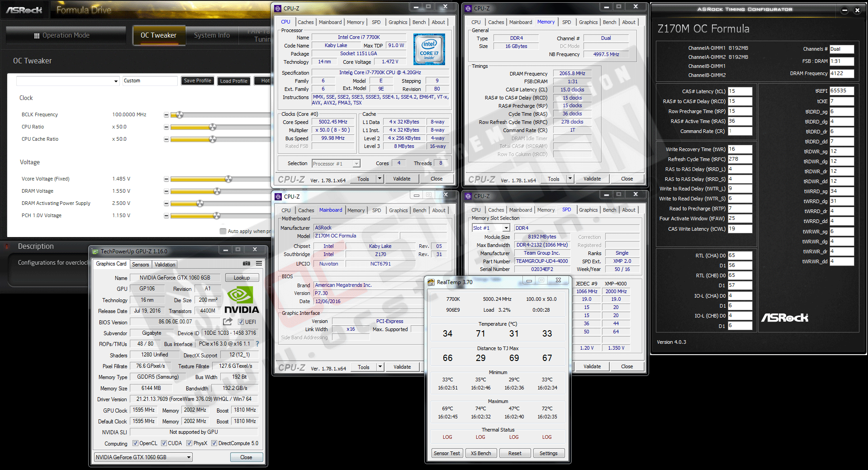Viewport: 868px width, 470px height.
Task: Click the Custom profile name field
Action: coord(150,81)
